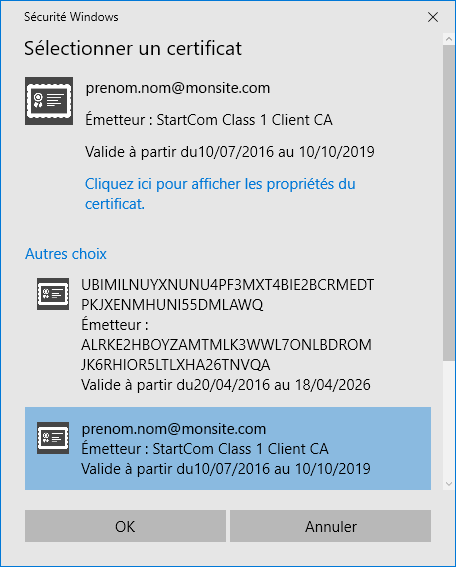This screenshot has height=567, width=456.
Task: Click the Sélectionner un certificat heading
Action: point(133,48)
